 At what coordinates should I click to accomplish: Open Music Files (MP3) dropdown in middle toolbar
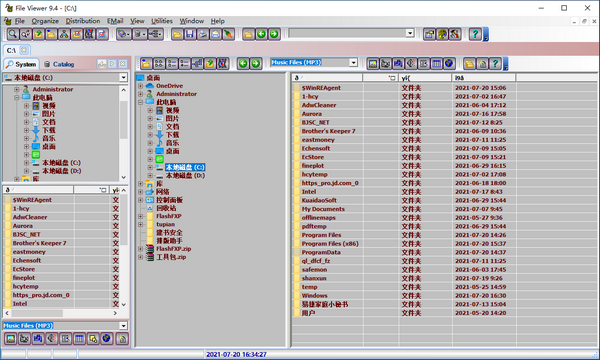coord(354,62)
